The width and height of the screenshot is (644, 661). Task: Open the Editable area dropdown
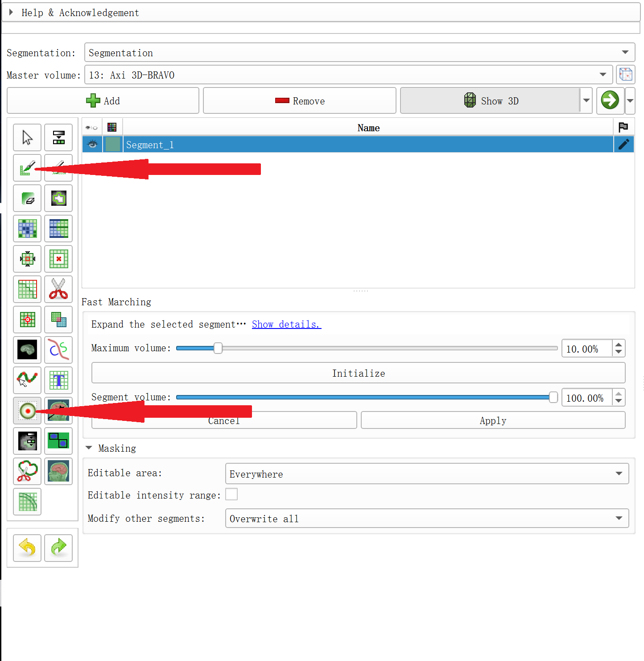pyautogui.click(x=619, y=474)
